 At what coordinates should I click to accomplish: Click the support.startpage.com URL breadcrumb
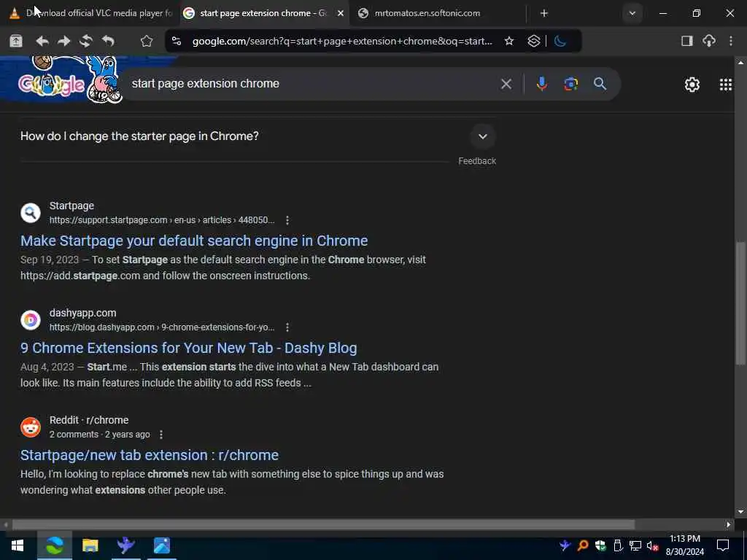coord(162,220)
